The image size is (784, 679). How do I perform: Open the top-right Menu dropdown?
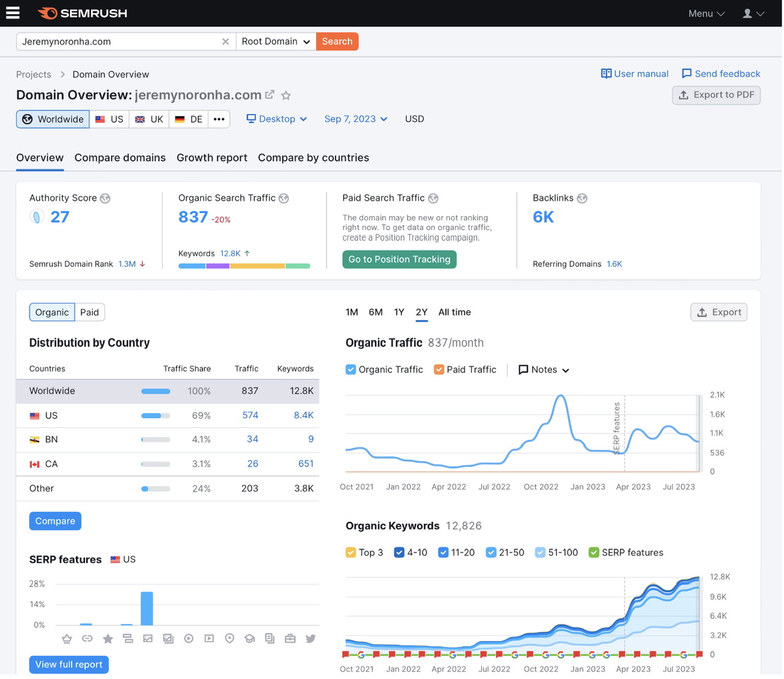pos(706,13)
